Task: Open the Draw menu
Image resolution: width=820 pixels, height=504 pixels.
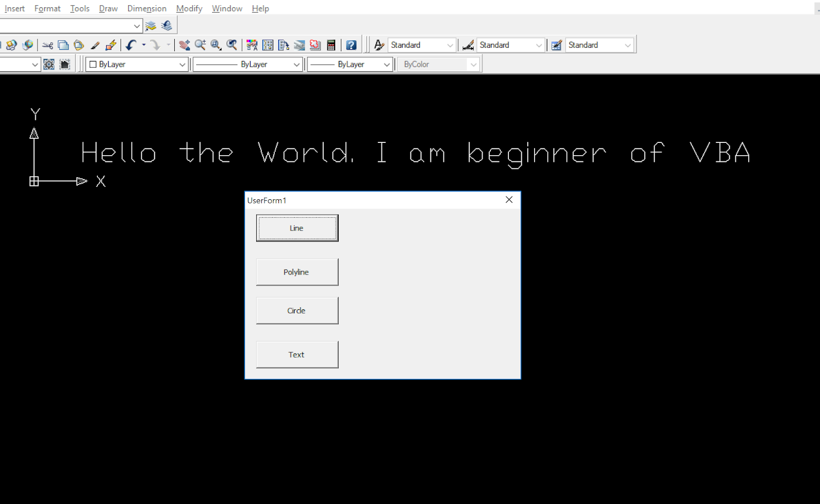Action: [108, 8]
